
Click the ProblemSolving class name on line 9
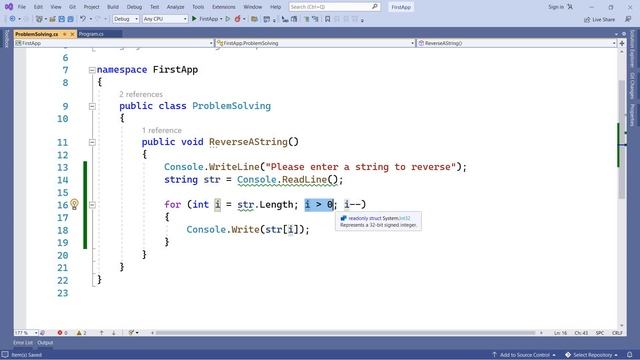tap(231, 106)
